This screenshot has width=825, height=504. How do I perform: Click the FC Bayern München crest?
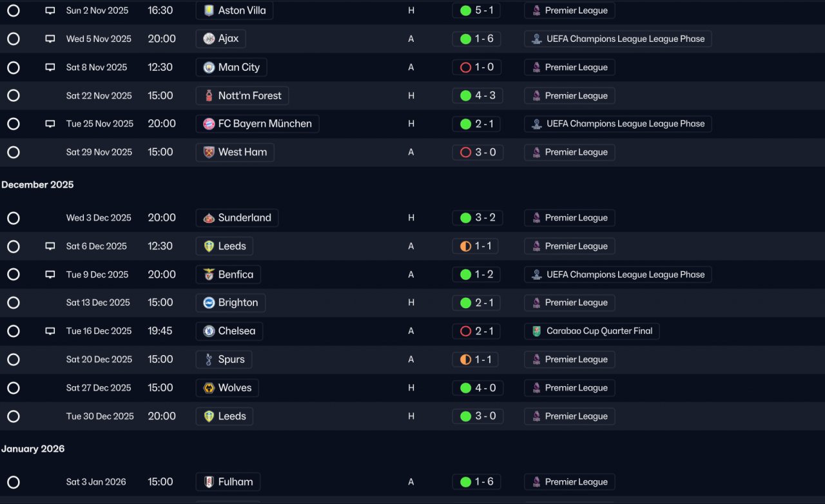[x=209, y=124]
